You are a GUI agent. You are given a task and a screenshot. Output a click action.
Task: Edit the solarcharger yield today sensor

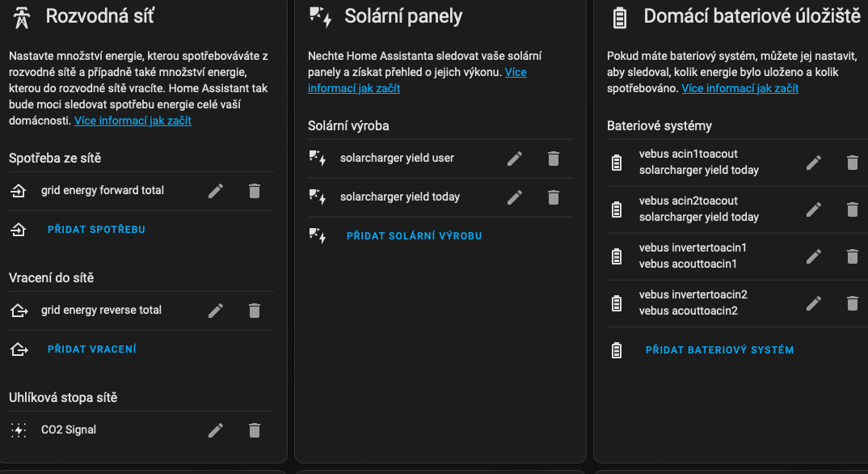[515, 197]
